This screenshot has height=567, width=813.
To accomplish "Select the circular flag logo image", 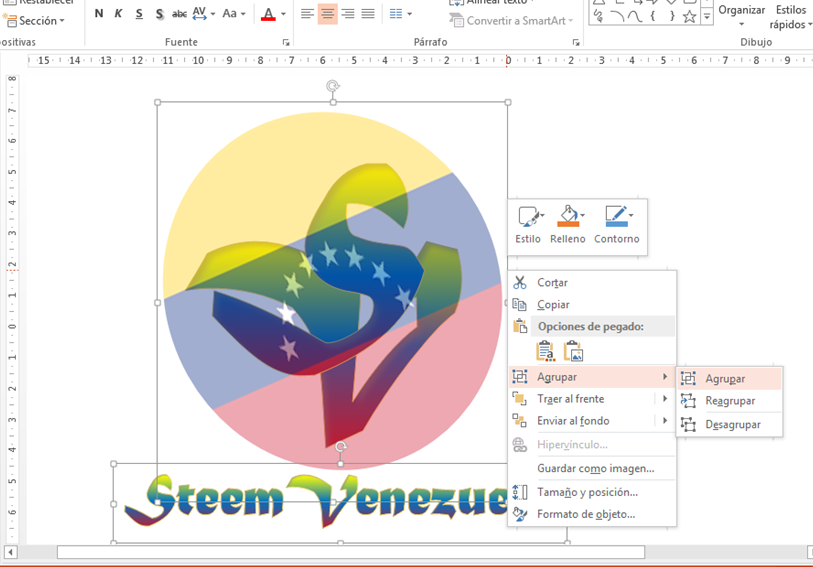I will click(333, 290).
